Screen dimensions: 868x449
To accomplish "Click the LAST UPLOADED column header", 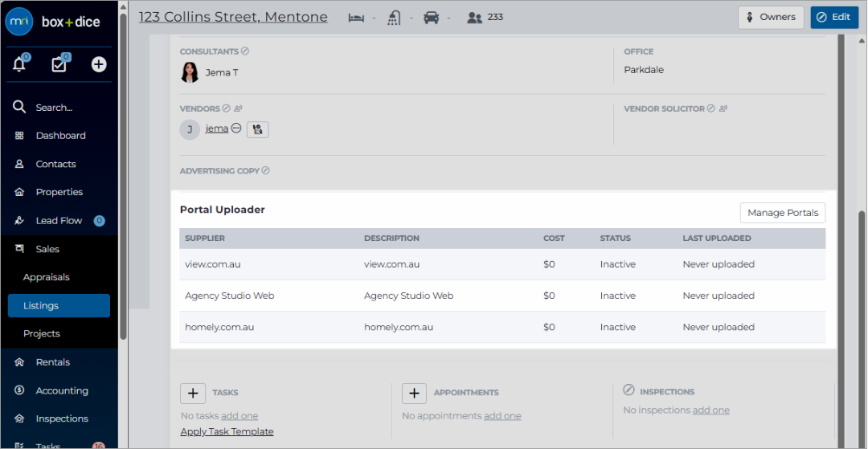I will point(717,239).
